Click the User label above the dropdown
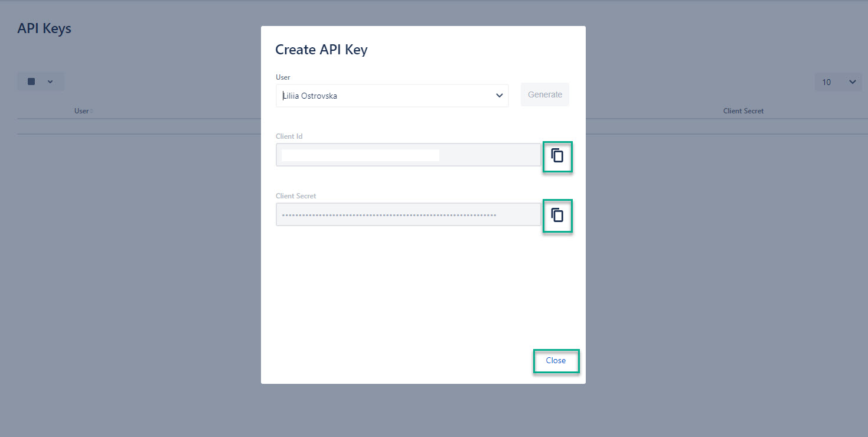The width and height of the screenshot is (868, 437). (283, 77)
